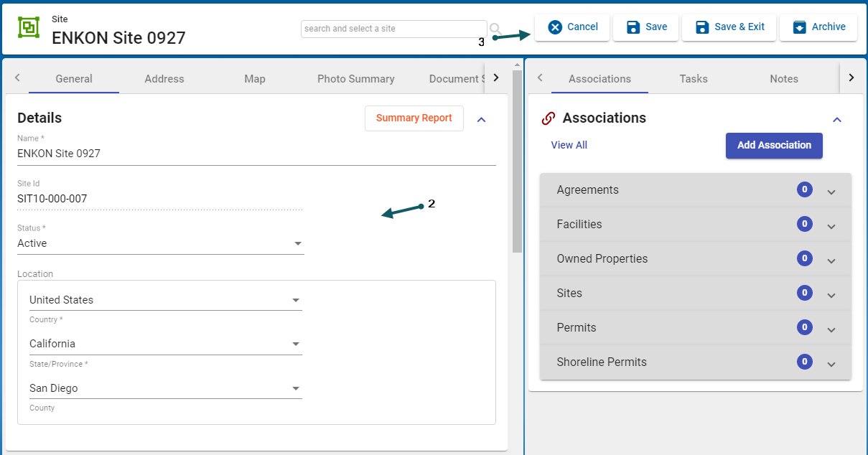The image size is (868, 455).
Task: Open the Tasks tab
Action: click(x=694, y=79)
